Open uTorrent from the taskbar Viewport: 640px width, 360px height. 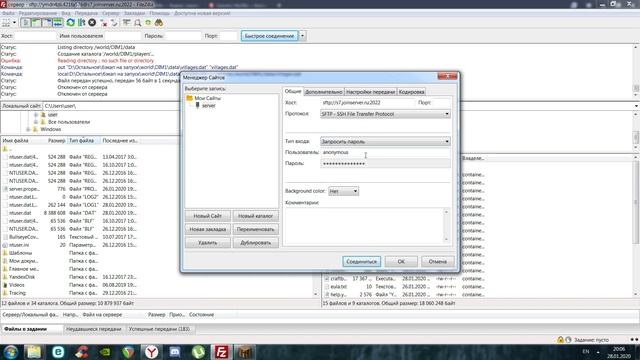(198, 352)
